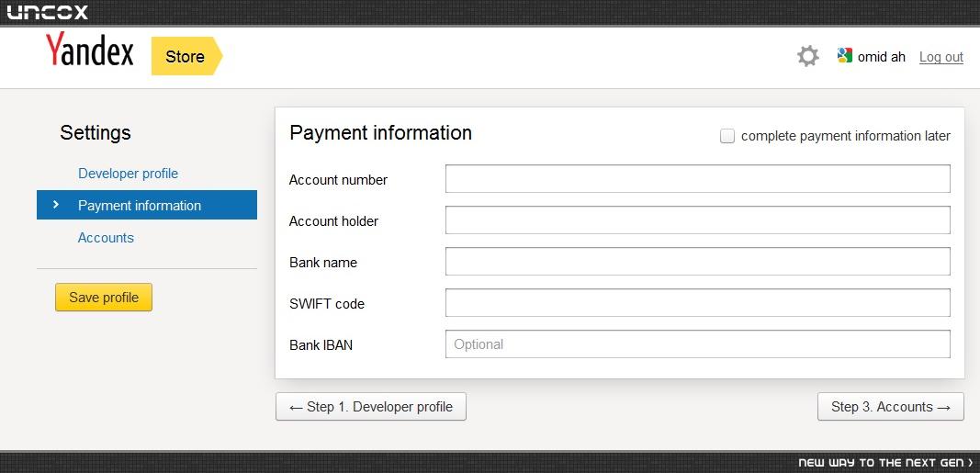The width and height of the screenshot is (980, 473).
Task: Click the omid ah username
Action: [x=881, y=57]
